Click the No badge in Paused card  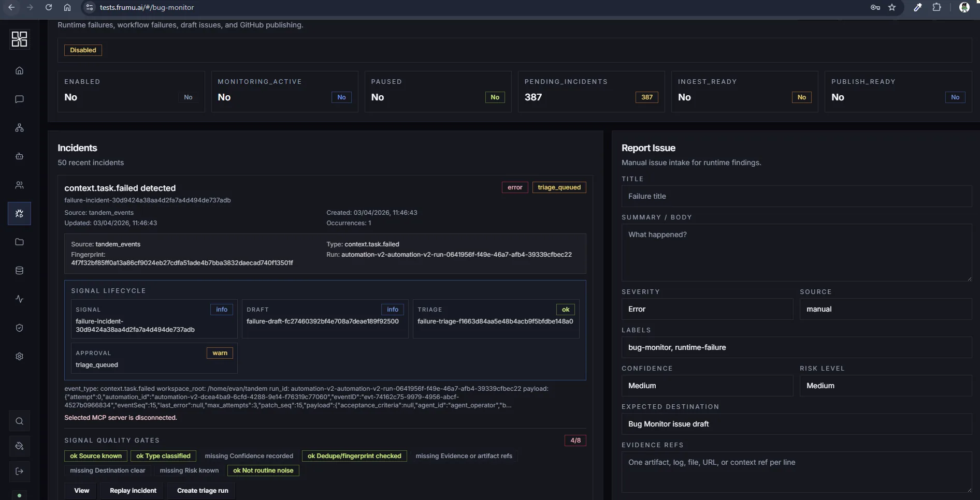click(495, 97)
